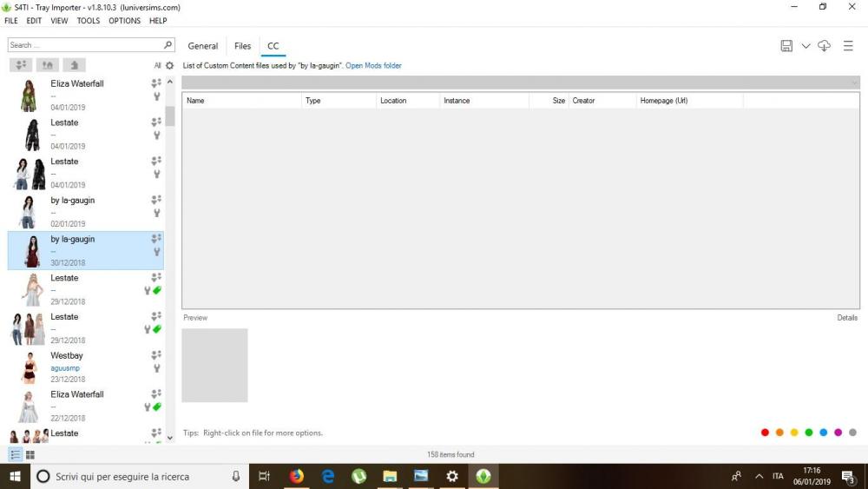Click green tag on Lestate 29/12/2018 single sim

(157, 291)
